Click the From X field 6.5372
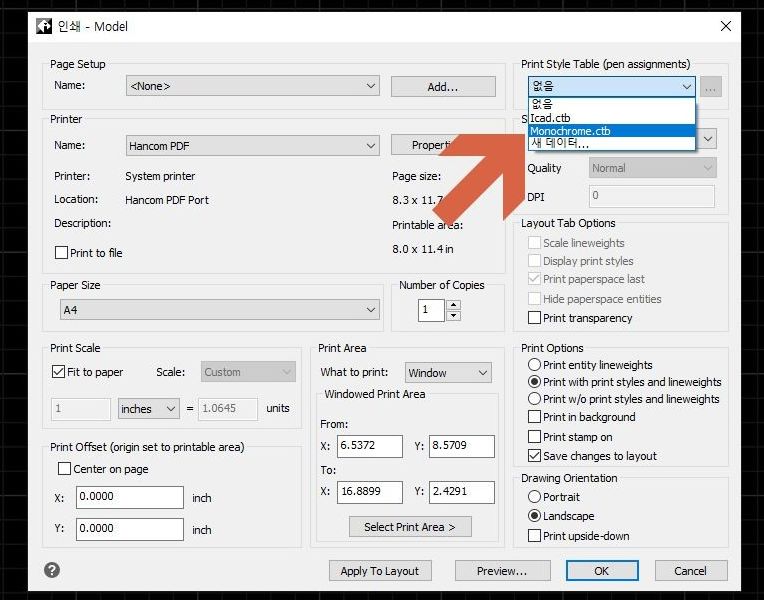The width and height of the screenshot is (764, 600). tap(370, 446)
